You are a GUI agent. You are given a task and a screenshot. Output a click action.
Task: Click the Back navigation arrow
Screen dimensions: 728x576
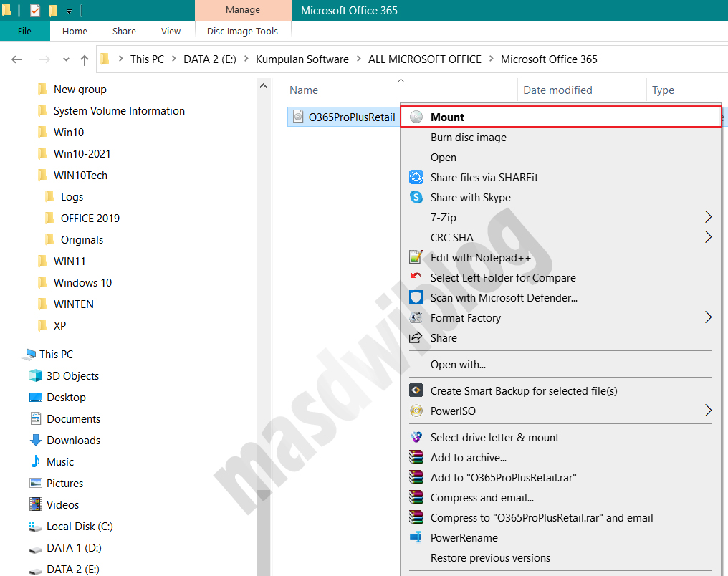point(17,59)
